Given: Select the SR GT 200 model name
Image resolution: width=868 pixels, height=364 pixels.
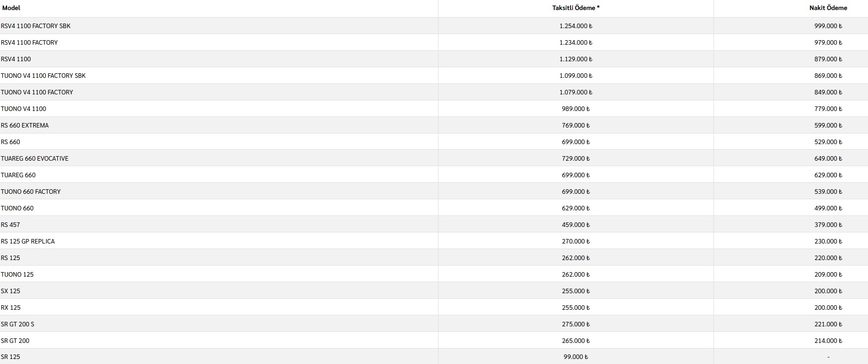Looking at the screenshot, I should coord(15,341).
